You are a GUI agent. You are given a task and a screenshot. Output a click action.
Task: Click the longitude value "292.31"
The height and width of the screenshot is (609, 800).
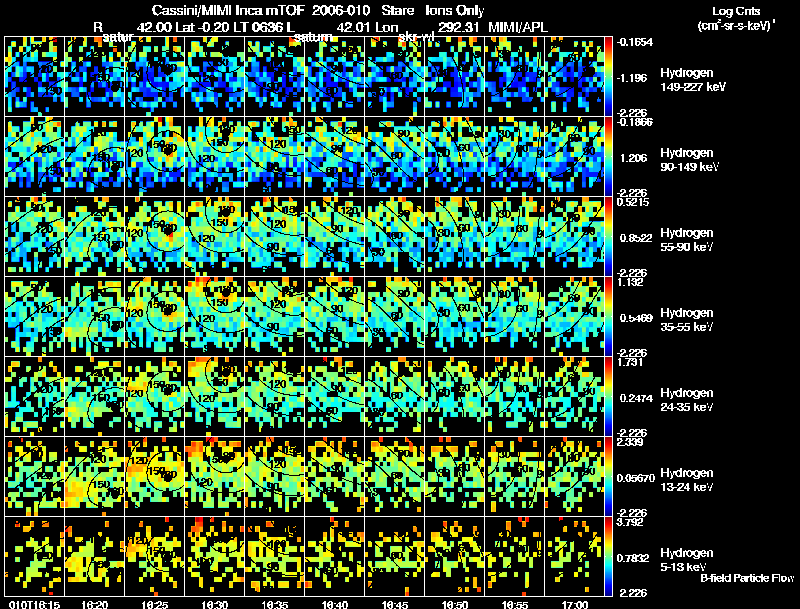click(x=458, y=27)
